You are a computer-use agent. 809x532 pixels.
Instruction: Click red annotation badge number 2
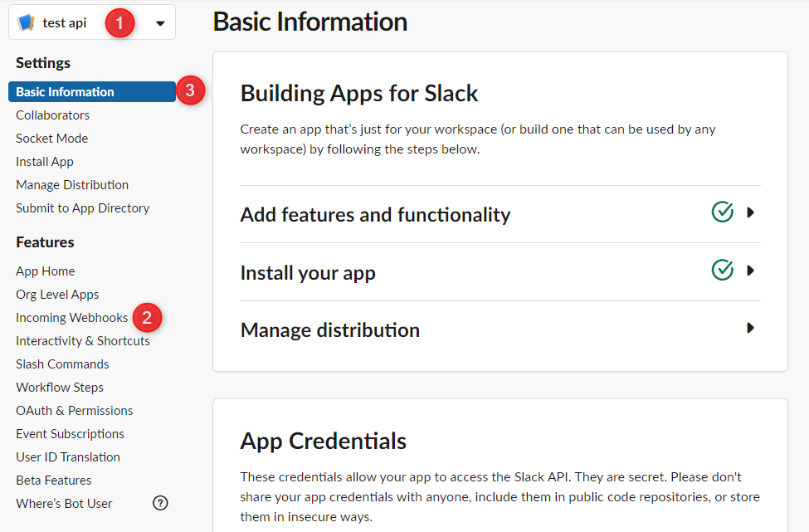[147, 317]
